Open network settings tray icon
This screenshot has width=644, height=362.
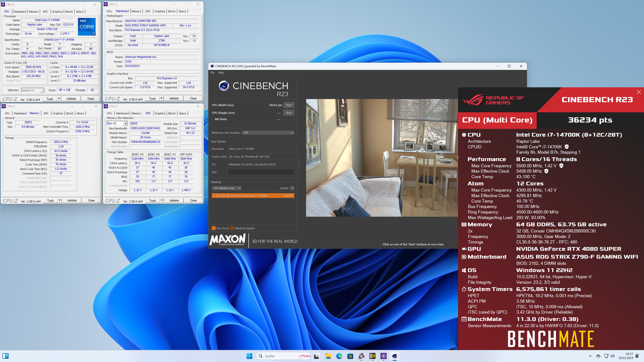[606, 356]
